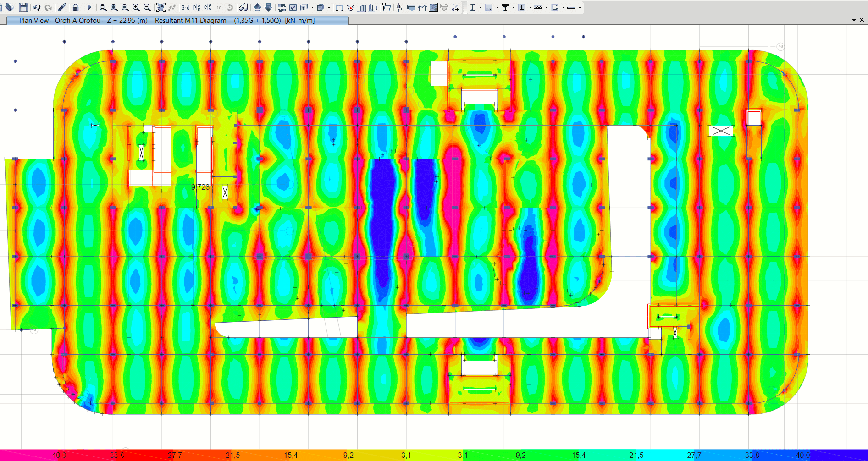Click the 33,8 legend value
The image size is (868, 461).
(x=752, y=455)
